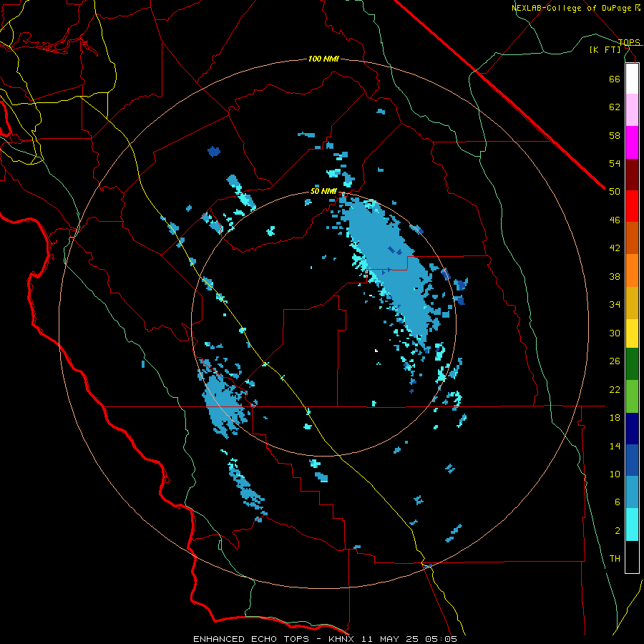Click the legend value '18'
644x644 pixels.
point(615,418)
